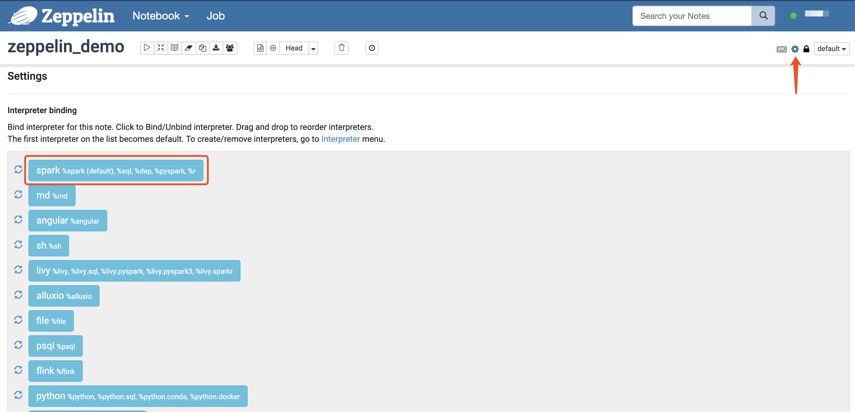The height and width of the screenshot is (412, 855).
Task: Click the Head revision button
Action: coord(294,48)
